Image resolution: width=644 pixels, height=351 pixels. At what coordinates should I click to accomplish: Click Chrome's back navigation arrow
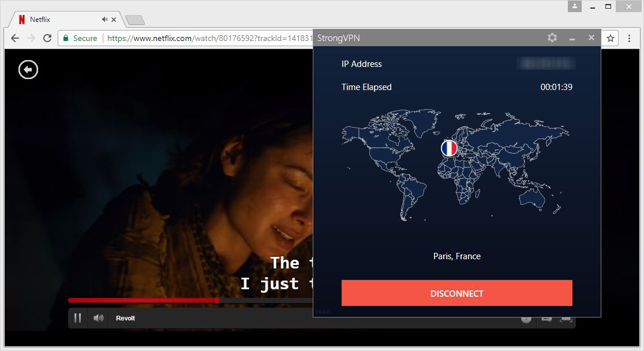coord(15,38)
